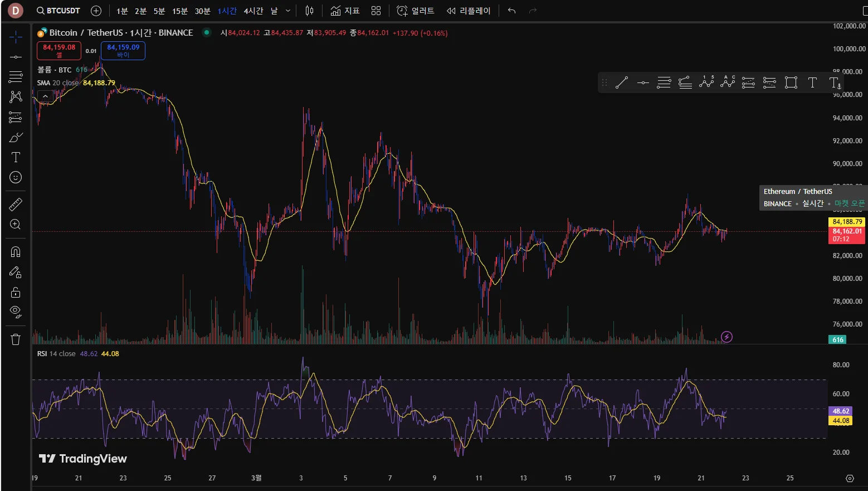Viewport: 868px width, 491px height.
Task: Select the brush drawing tool
Action: click(16, 137)
